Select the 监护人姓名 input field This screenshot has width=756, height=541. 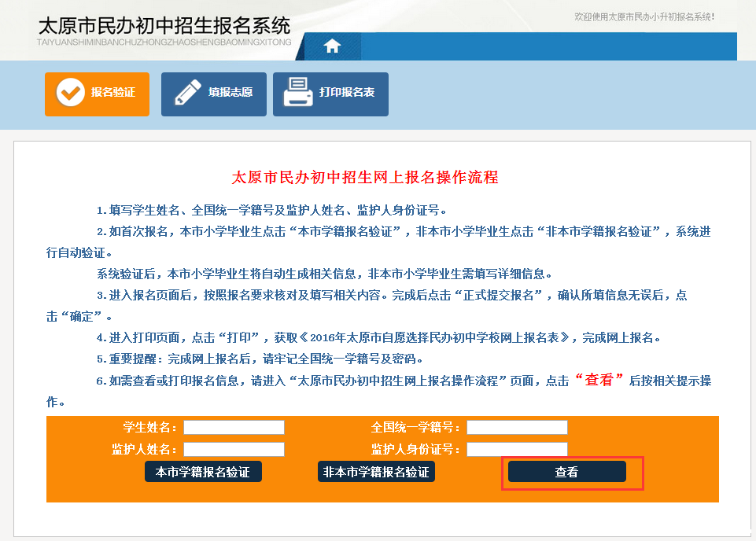(x=234, y=450)
